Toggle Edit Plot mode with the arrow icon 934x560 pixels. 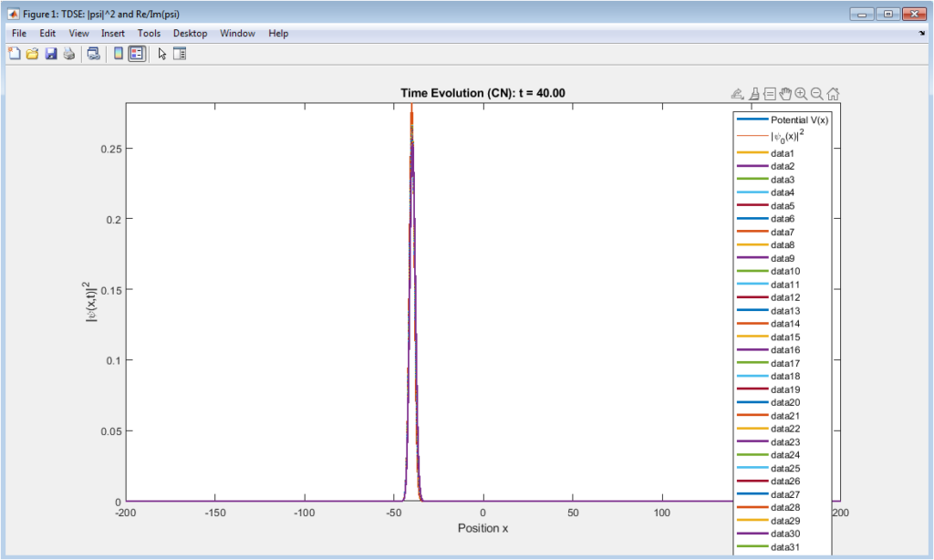[161, 53]
